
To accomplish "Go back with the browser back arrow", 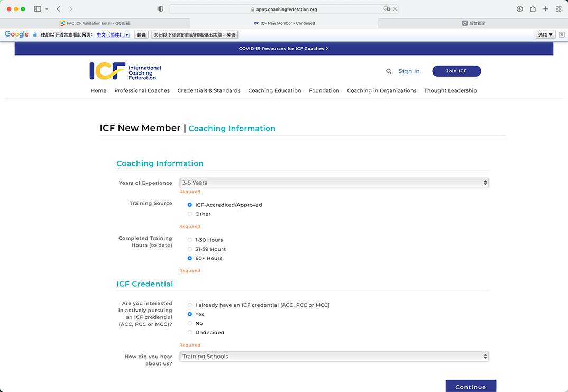I will coord(58,9).
